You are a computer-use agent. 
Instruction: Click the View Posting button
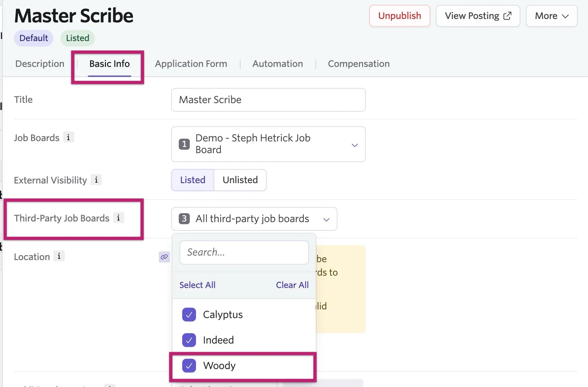point(478,16)
